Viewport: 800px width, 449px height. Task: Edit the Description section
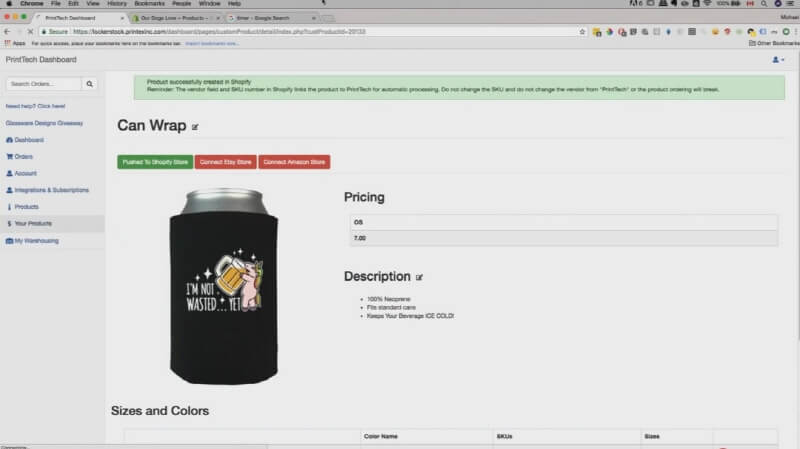click(x=419, y=277)
